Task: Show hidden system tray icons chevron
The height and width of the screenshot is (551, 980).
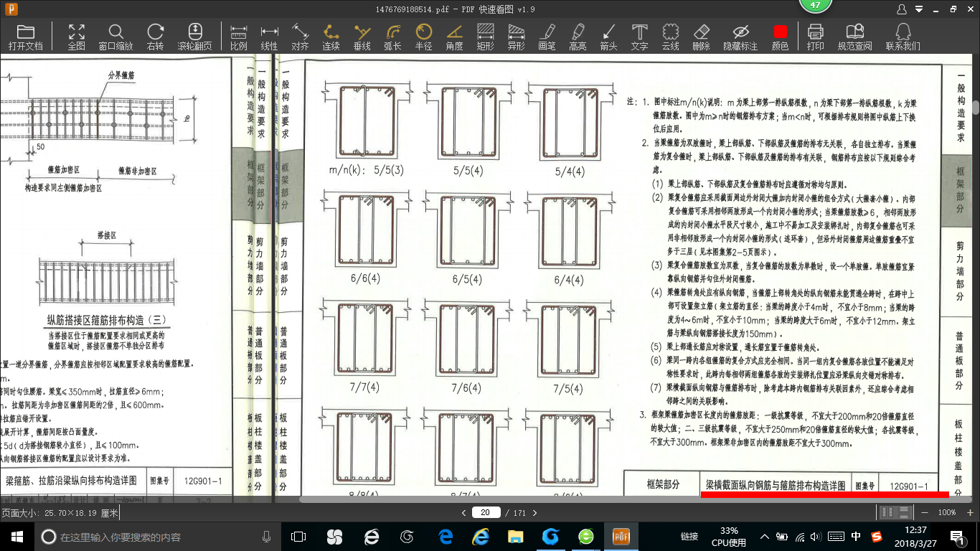Action: (765, 536)
